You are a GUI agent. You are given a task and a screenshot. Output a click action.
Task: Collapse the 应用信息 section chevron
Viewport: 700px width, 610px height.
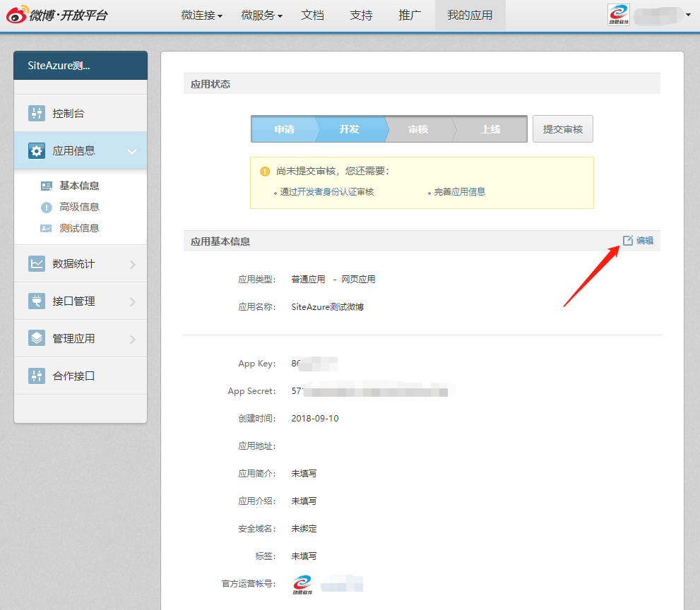132,151
